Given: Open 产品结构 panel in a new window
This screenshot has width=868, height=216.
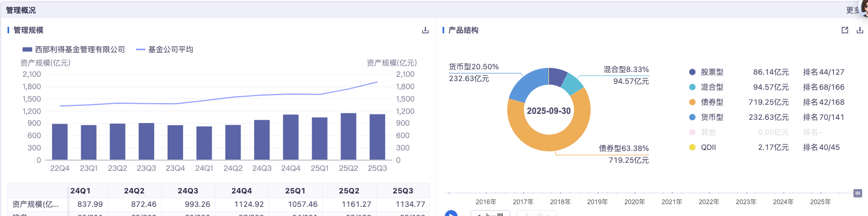Looking at the screenshot, I should [x=845, y=30].
